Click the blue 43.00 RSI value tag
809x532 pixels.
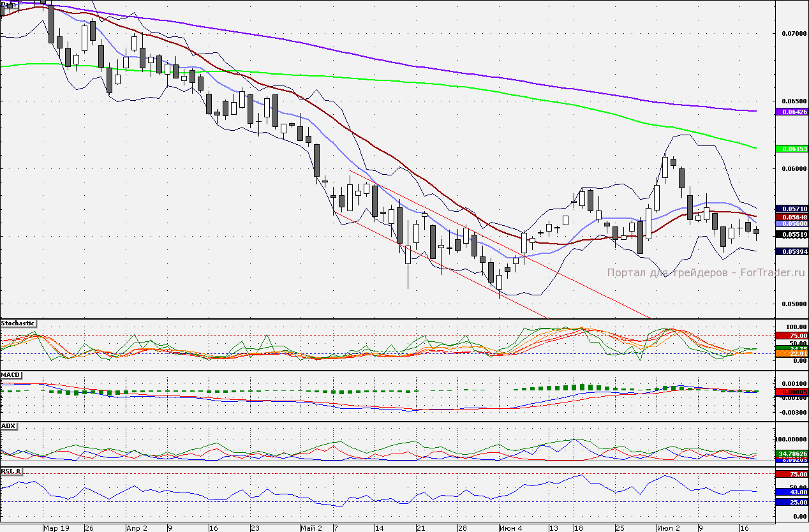[x=791, y=492]
